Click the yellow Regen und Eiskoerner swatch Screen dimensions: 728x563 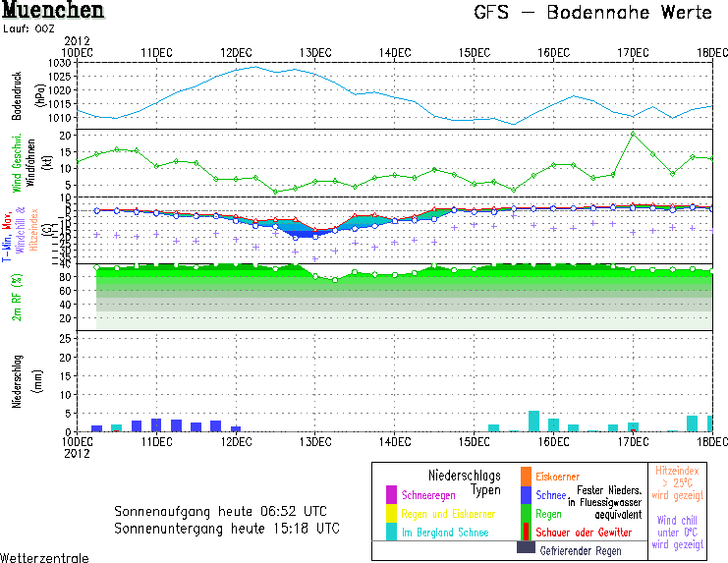[x=391, y=513]
